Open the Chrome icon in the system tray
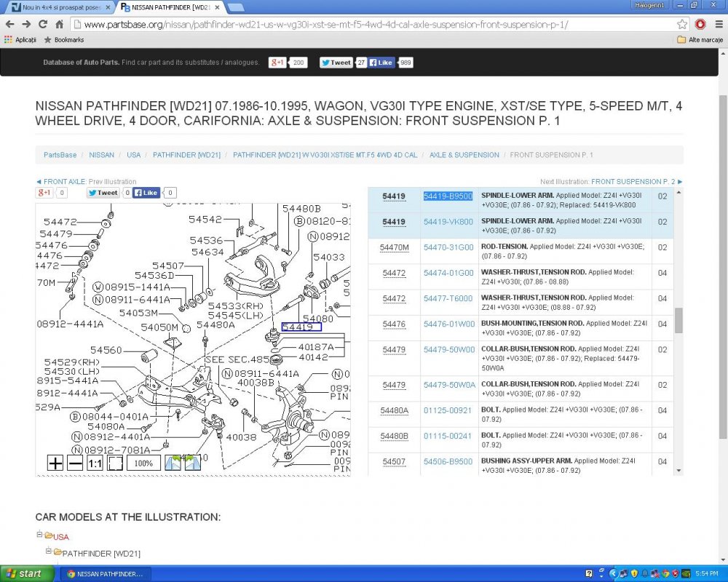This screenshot has width=728, height=582. point(665,574)
